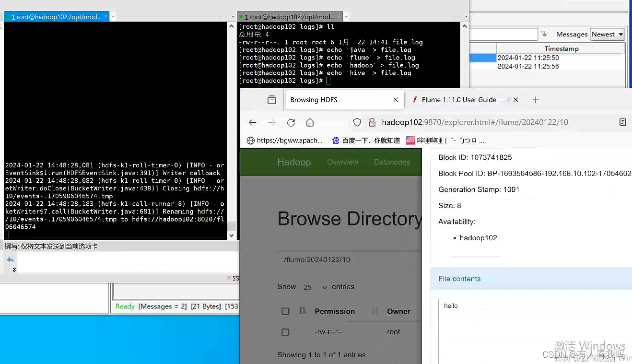This screenshot has height=364, width=632.
Task: Open the browser tab list icon
Action: tap(272, 100)
